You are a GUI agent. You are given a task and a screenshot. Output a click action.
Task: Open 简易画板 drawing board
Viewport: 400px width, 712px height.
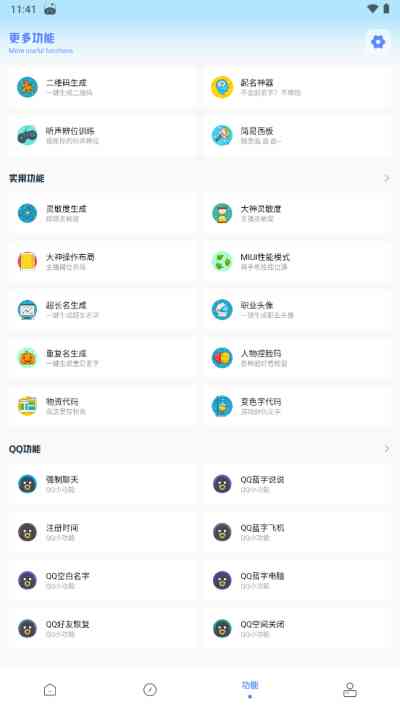(x=297, y=135)
